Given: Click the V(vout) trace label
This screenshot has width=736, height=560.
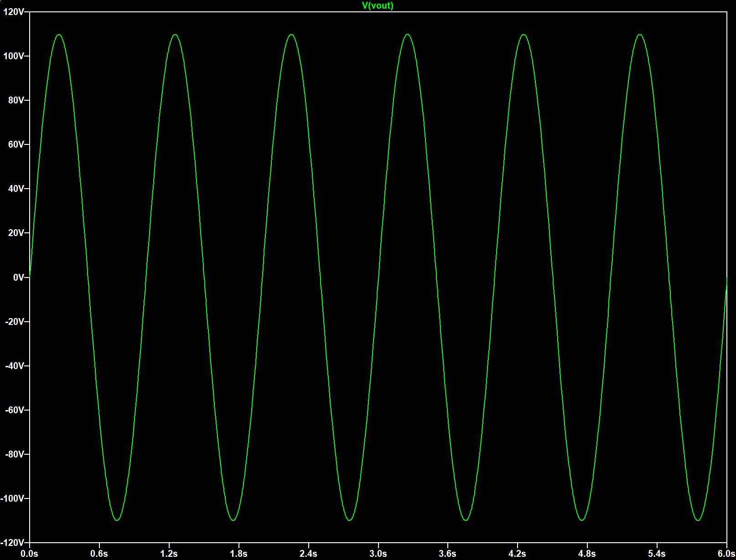Looking at the screenshot, I should point(377,5).
